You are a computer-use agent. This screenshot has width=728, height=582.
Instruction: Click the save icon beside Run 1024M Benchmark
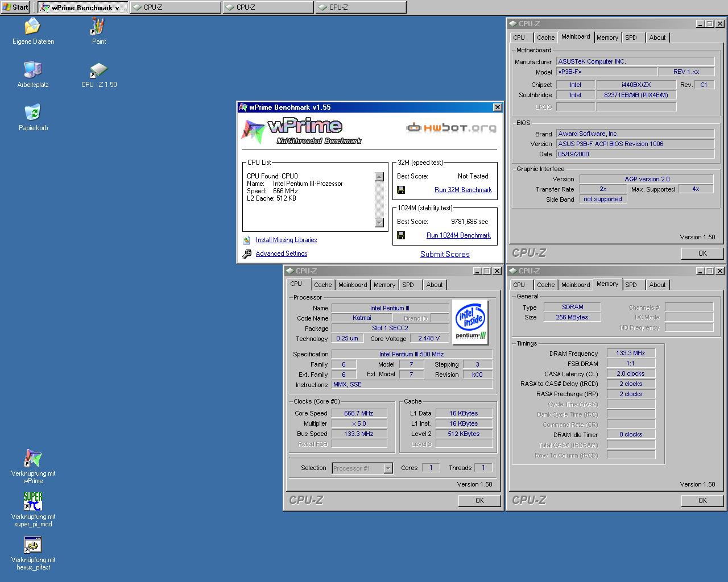[401, 235]
